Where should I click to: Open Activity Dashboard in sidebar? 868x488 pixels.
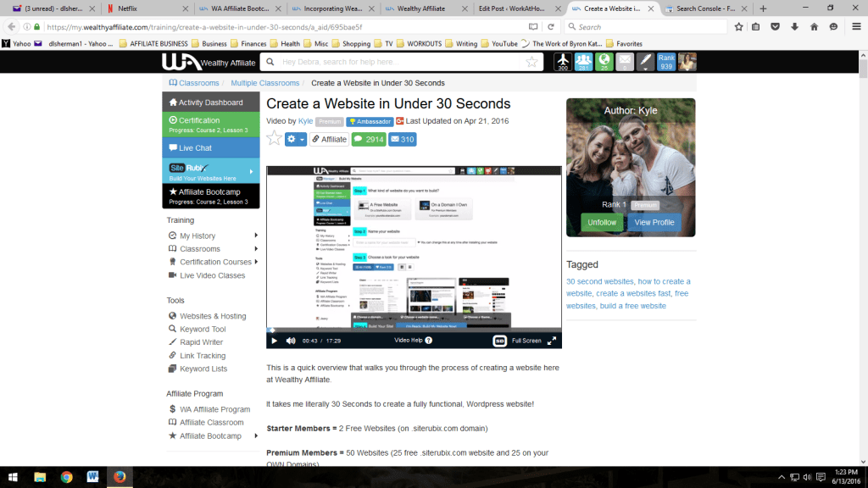(x=211, y=102)
